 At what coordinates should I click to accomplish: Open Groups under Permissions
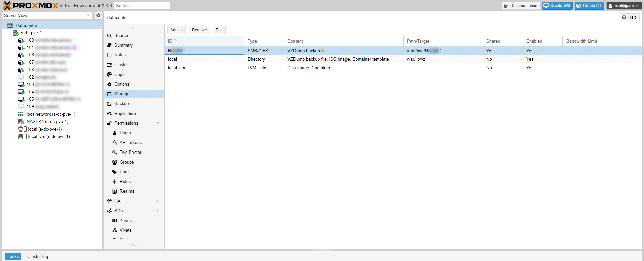pos(134,162)
